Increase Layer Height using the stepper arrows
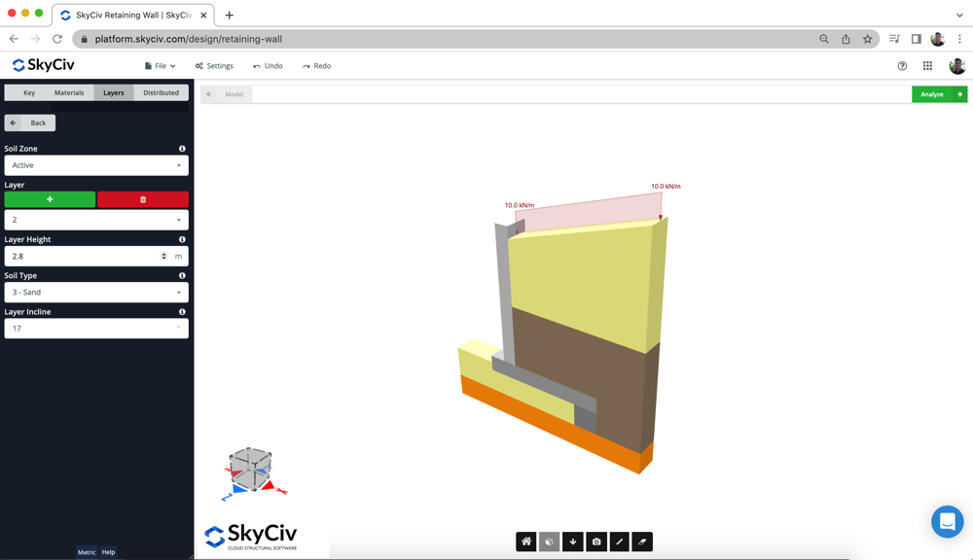973x560 pixels. click(x=163, y=256)
